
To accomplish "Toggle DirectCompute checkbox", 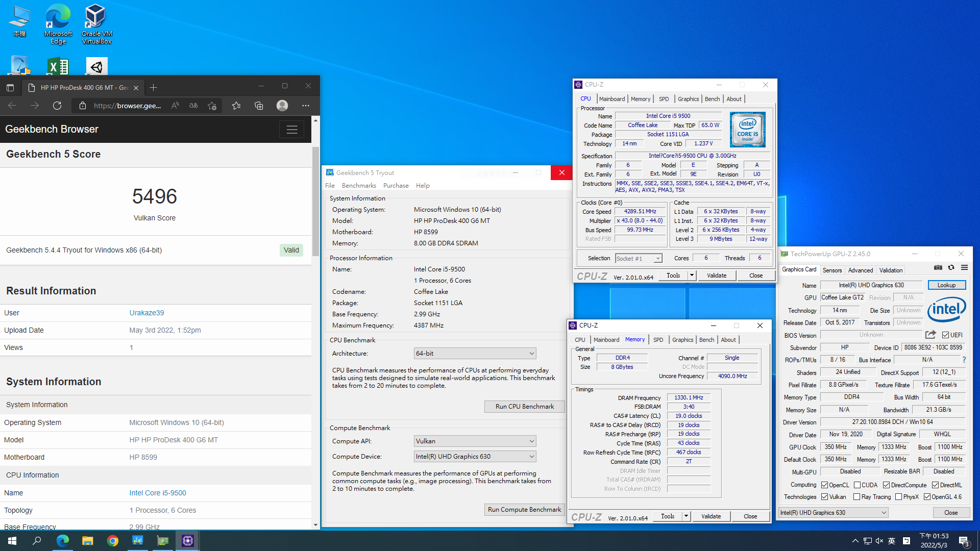I will [887, 485].
